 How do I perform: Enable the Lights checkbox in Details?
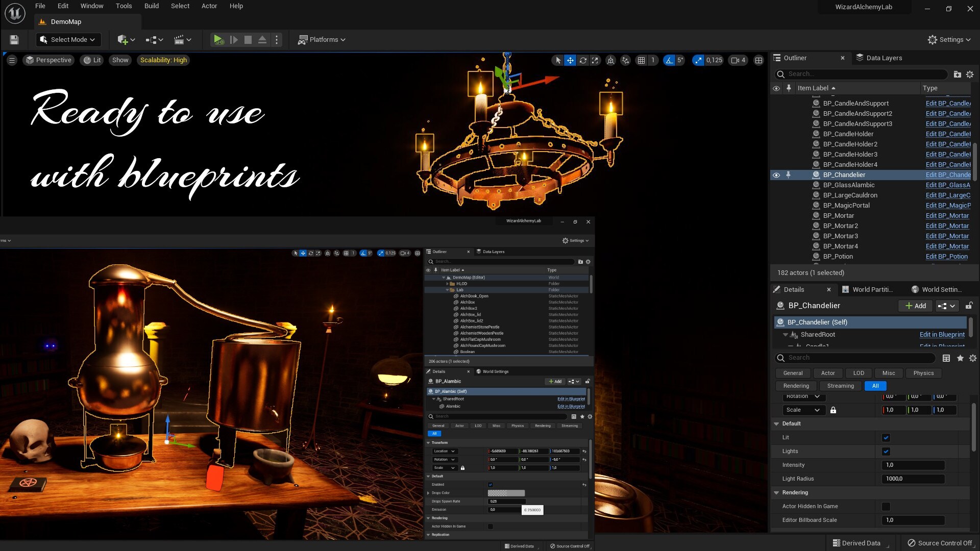click(x=887, y=451)
